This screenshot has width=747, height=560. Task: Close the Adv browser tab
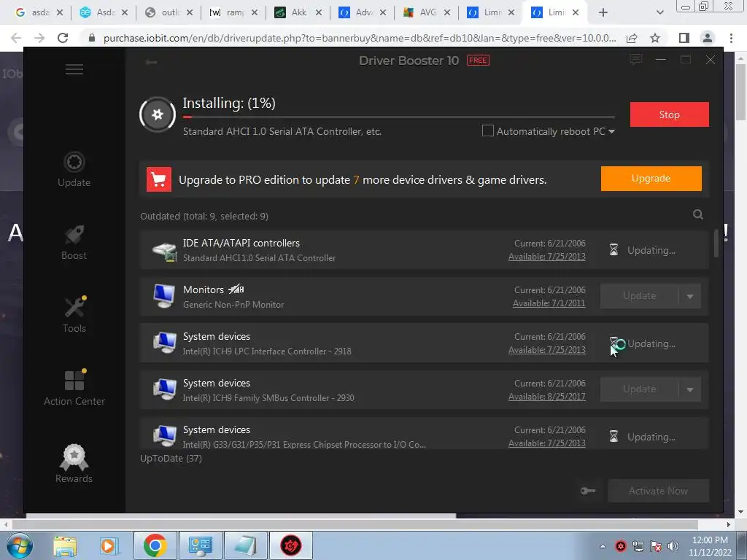point(382,12)
